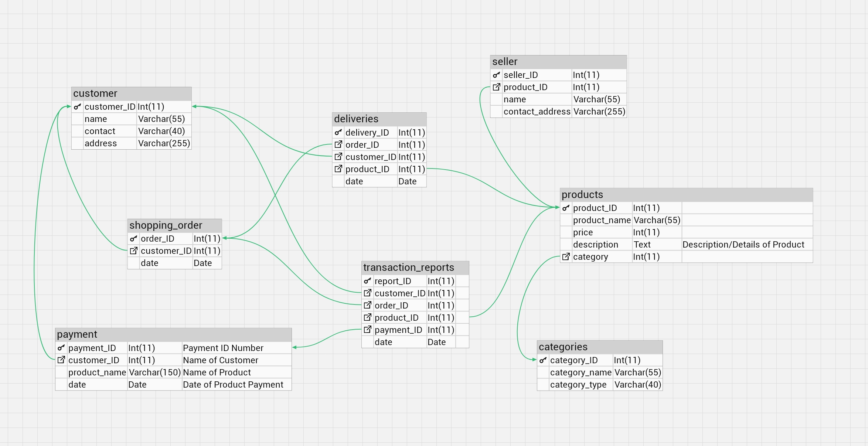Click the 'name' field in customer table

(96, 119)
